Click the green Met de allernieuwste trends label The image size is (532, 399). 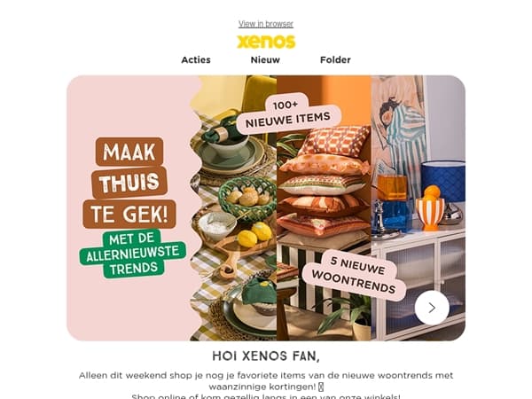click(x=133, y=254)
